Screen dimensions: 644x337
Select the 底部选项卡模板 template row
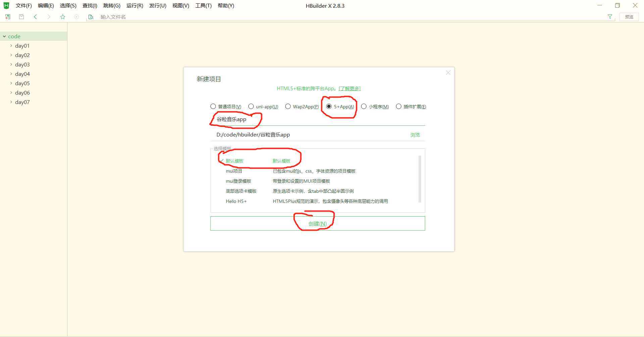tap(315, 191)
